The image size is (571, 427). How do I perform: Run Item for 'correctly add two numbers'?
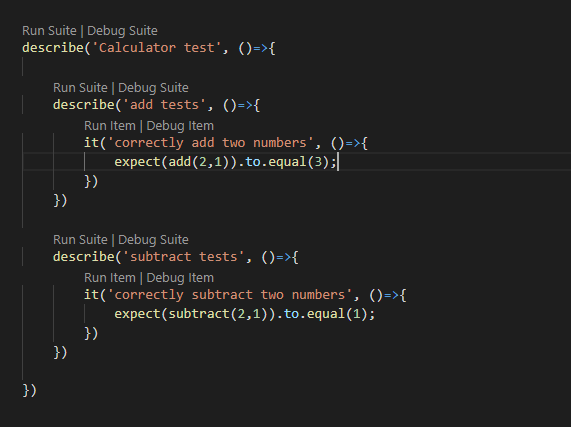coord(110,126)
